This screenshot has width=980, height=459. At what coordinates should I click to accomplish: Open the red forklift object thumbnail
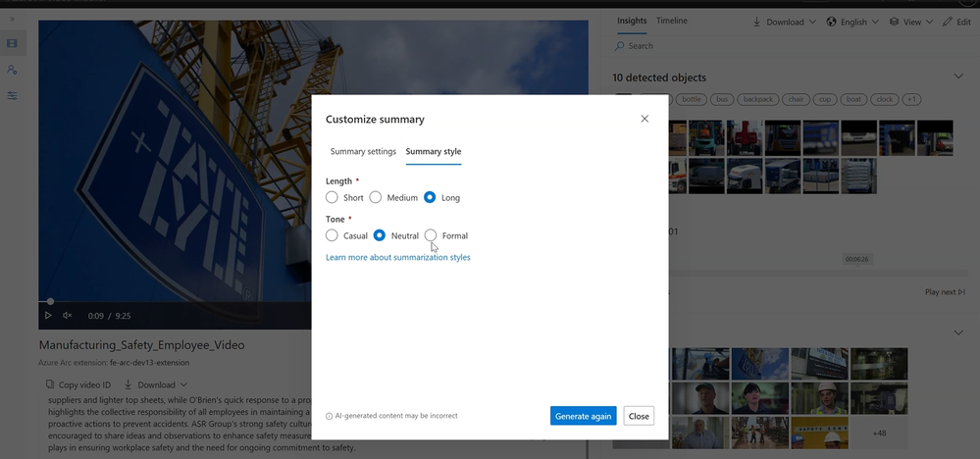pyautogui.click(x=745, y=138)
